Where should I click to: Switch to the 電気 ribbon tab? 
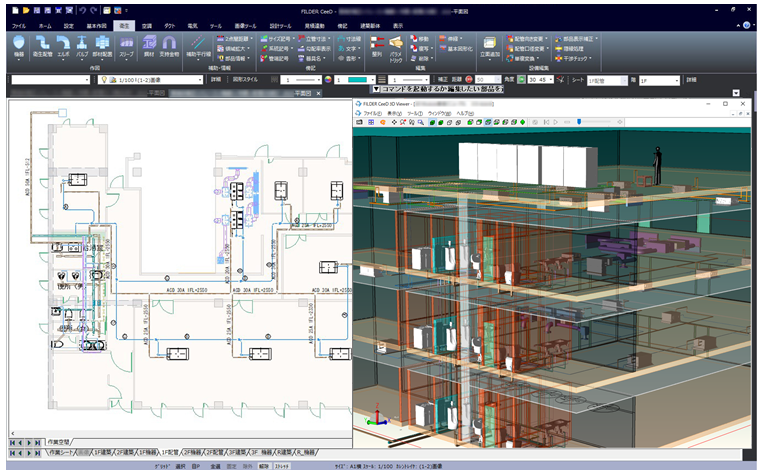point(194,23)
